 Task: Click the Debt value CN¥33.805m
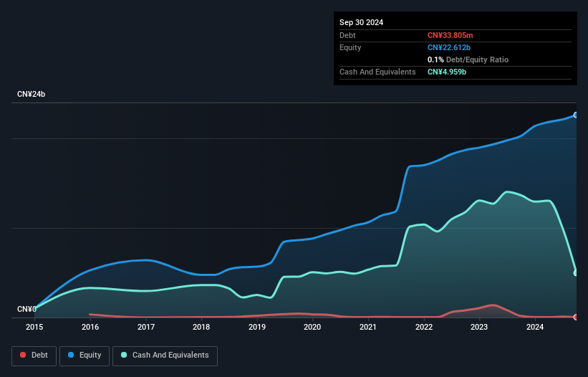tap(450, 35)
